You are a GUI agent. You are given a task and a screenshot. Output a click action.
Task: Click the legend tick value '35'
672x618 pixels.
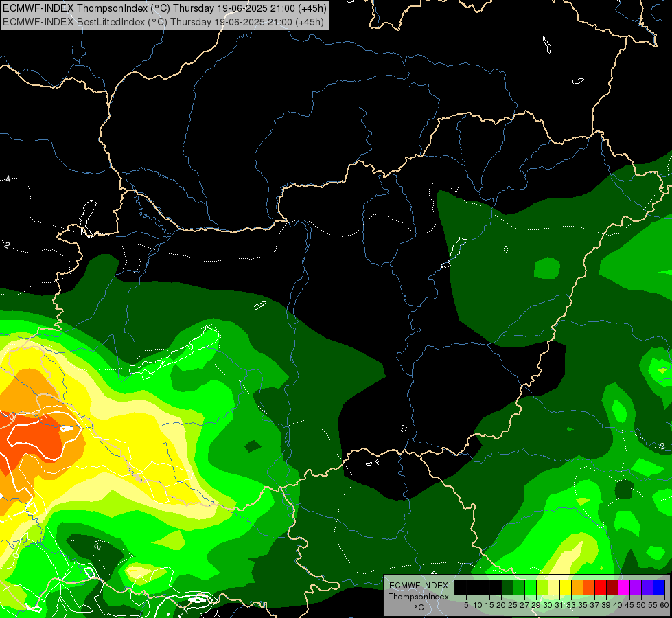click(583, 605)
